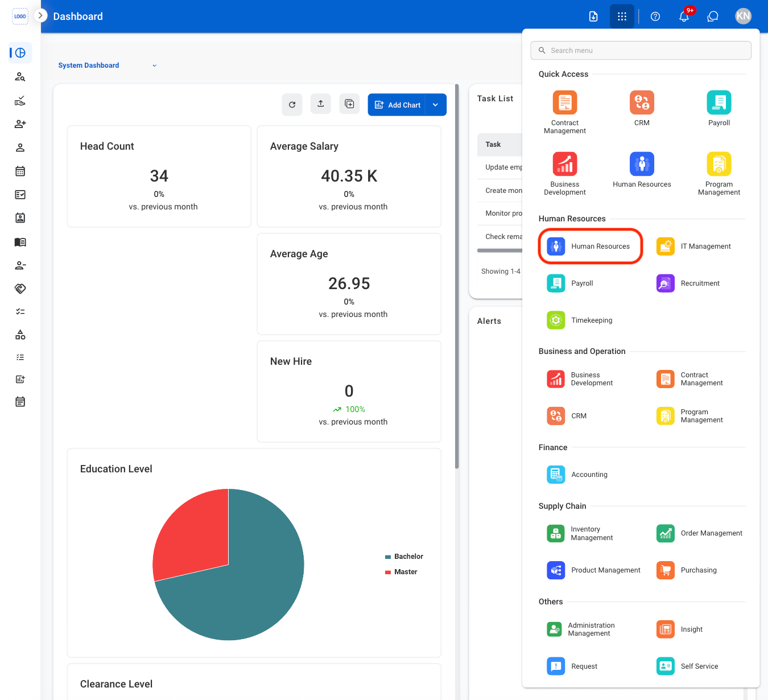Click the download document icon in header
This screenshot has height=700, width=768.
click(x=593, y=17)
